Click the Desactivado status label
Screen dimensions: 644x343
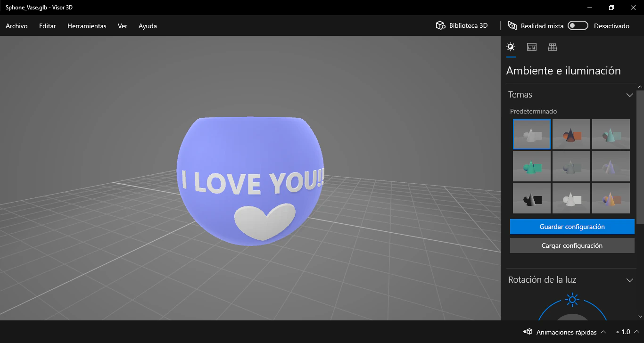click(x=611, y=26)
